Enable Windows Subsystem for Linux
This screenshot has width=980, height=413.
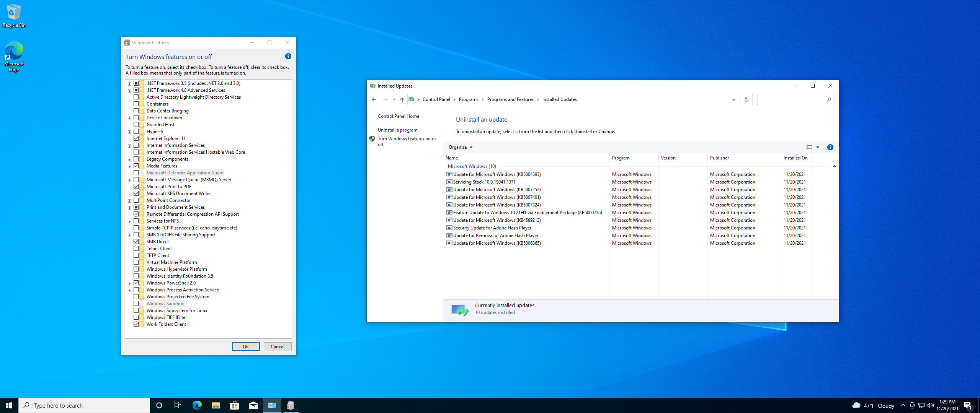[136, 311]
